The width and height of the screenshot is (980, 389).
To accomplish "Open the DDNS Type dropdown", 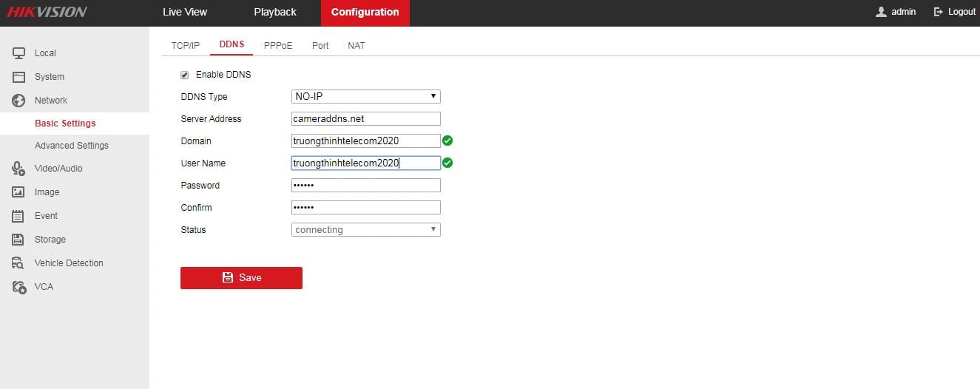I will [x=366, y=97].
